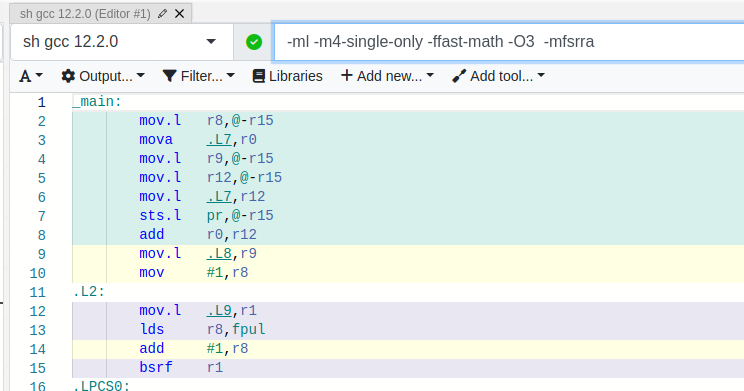
Task: Click the add r0,r12 instruction on line 8
Action: click(x=198, y=234)
